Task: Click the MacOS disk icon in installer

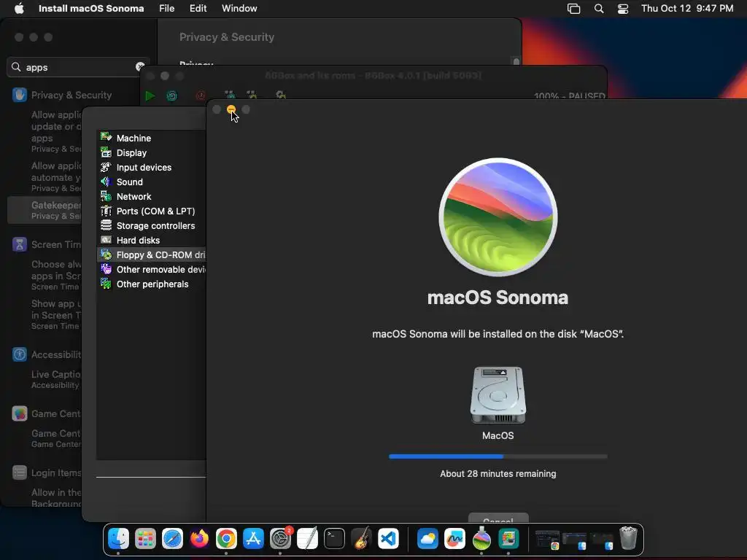Action: coord(498,394)
